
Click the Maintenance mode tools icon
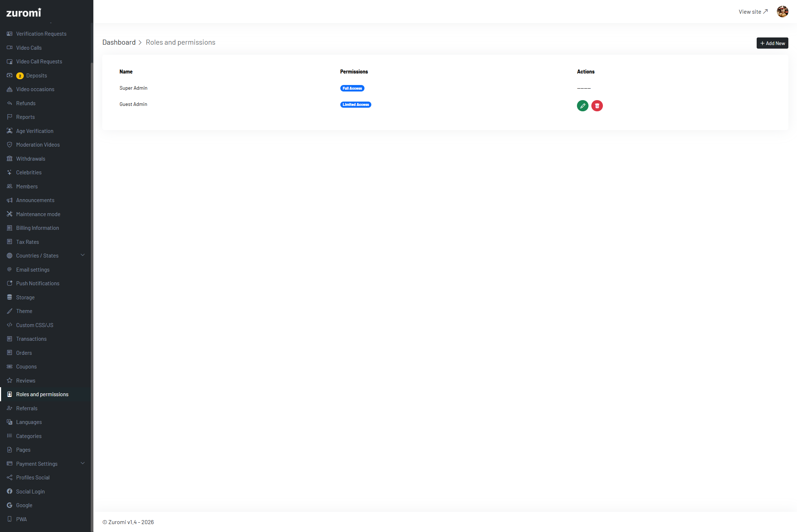(x=10, y=214)
